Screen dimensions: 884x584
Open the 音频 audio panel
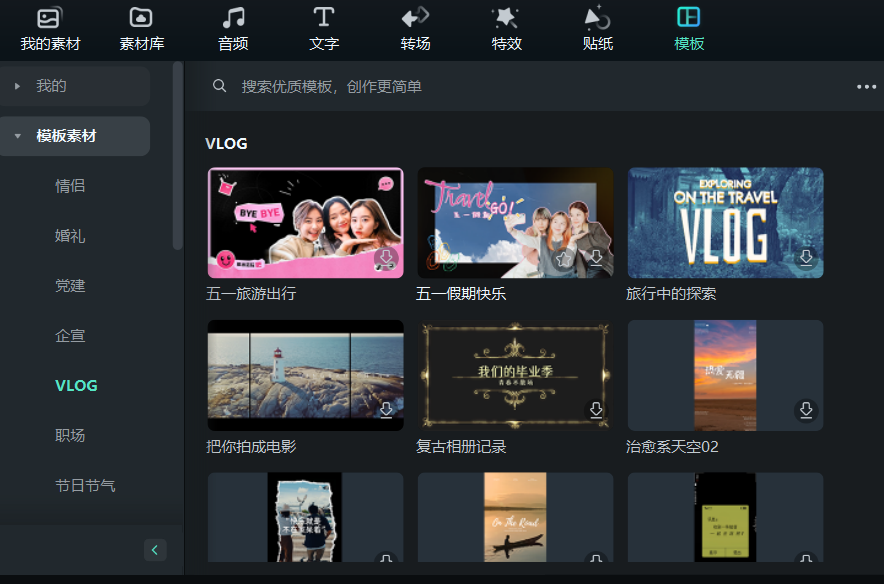click(232, 27)
